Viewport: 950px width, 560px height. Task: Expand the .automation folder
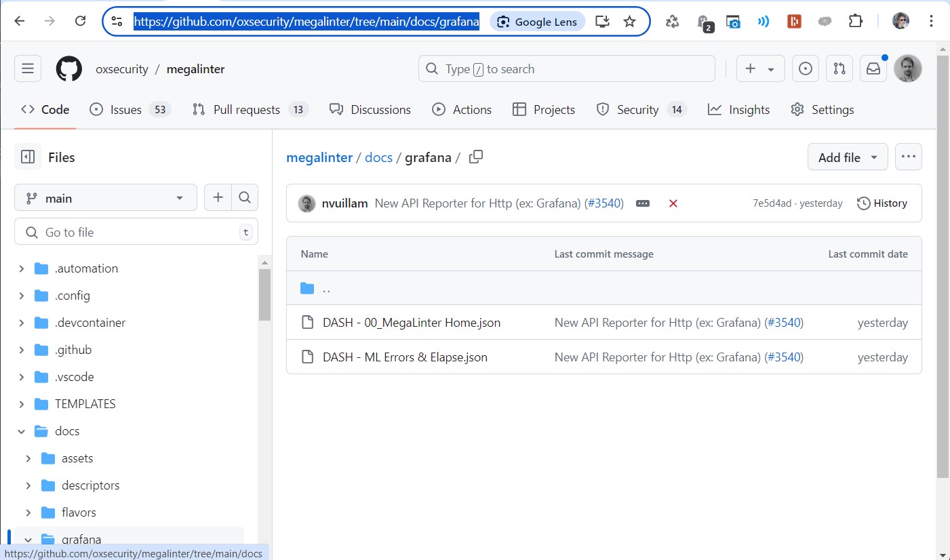tap(22, 268)
